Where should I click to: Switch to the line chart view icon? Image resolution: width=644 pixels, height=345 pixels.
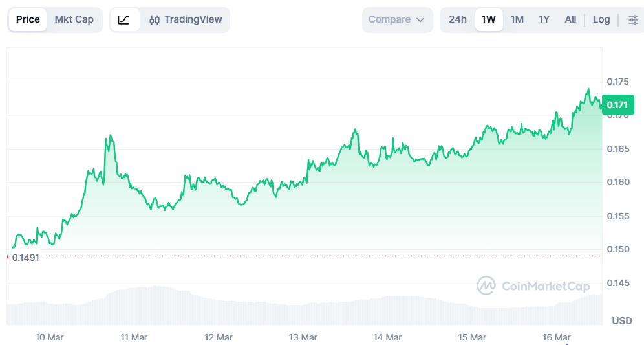pyautogui.click(x=124, y=19)
